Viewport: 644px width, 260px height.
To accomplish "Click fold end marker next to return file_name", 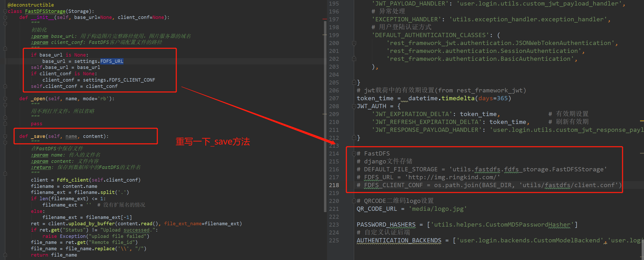I will coord(5,255).
